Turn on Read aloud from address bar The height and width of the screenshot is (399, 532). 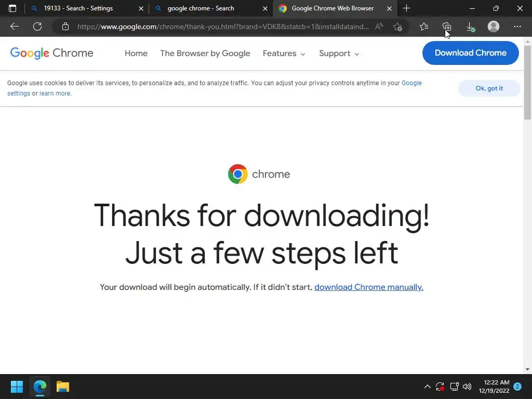(x=379, y=26)
